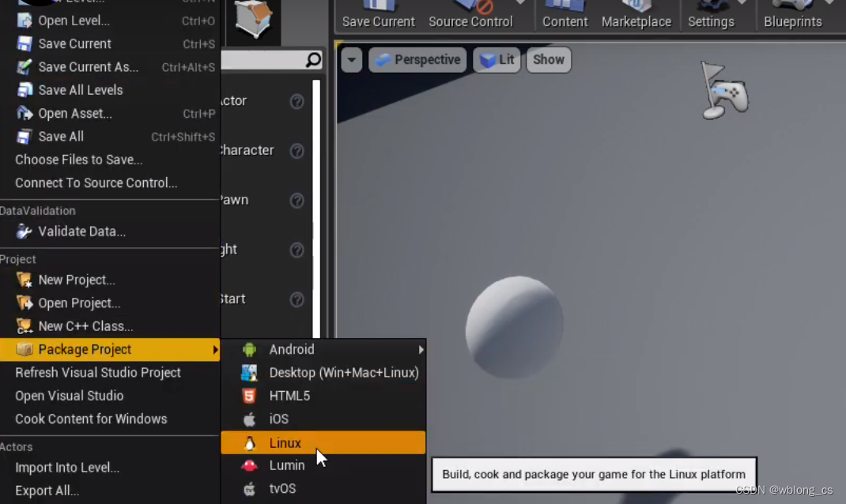The image size is (846, 504).
Task: Click the New C++ Class icon
Action: 25,326
